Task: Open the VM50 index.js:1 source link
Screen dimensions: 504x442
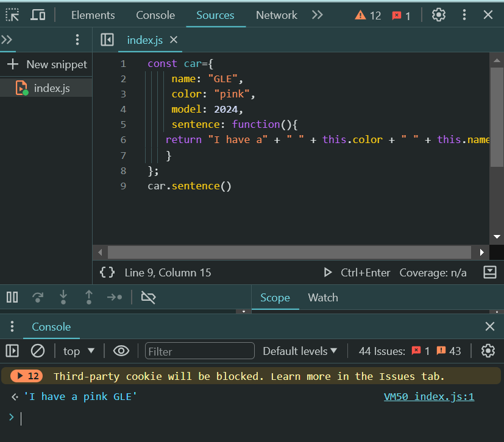Action: pyautogui.click(x=428, y=396)
